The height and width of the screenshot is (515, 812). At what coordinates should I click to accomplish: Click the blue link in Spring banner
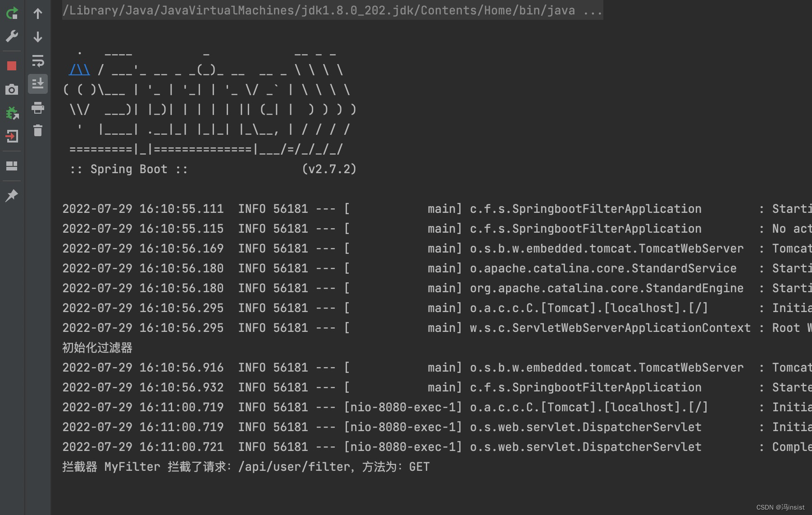(x=79, y=70)
